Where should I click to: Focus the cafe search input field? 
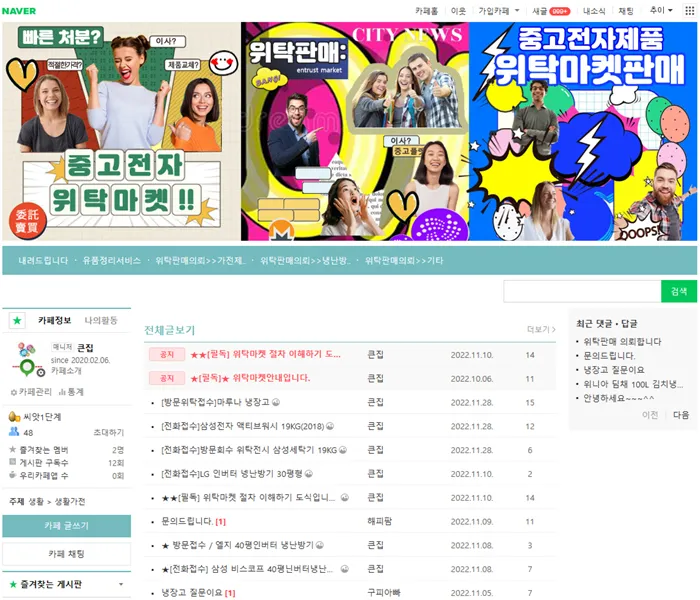582,291
